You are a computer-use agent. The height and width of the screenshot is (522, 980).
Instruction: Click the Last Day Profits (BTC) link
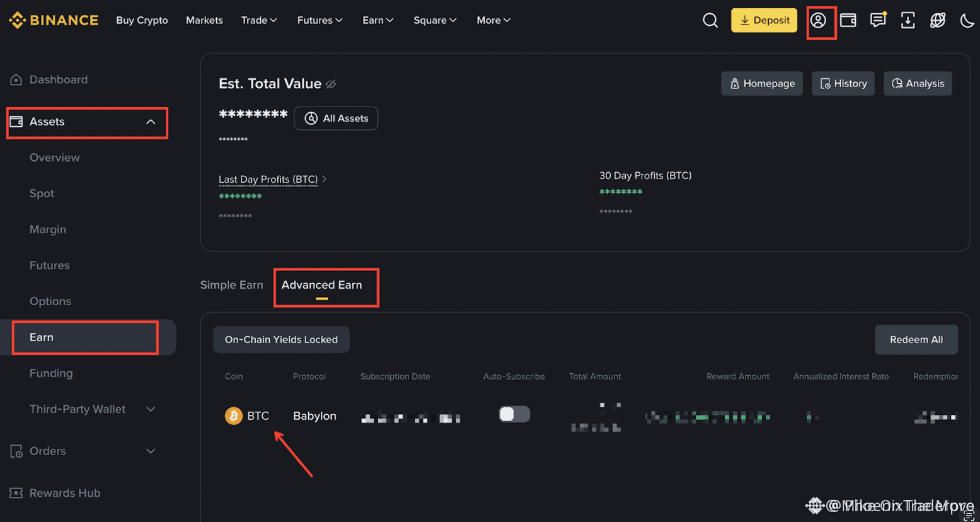[x=268, y=180]
